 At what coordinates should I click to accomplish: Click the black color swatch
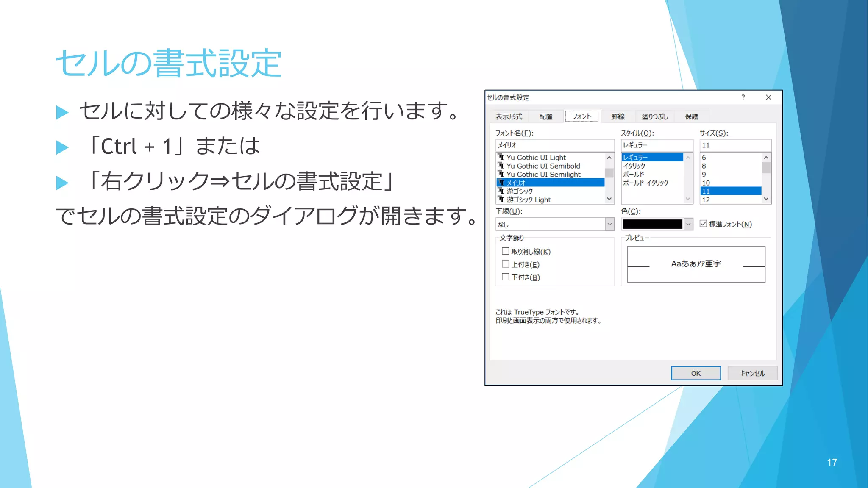tap(652, 224)
